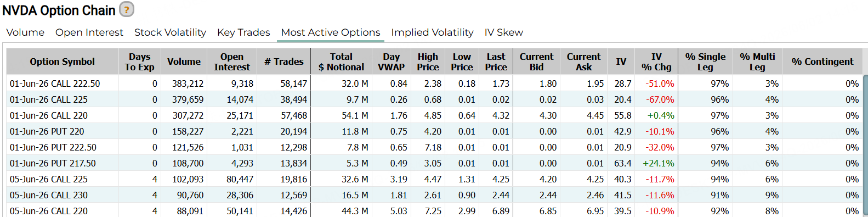Go to the Key Trades tab
The height and width of the screenshot is (217, 868).
point(243,32)
